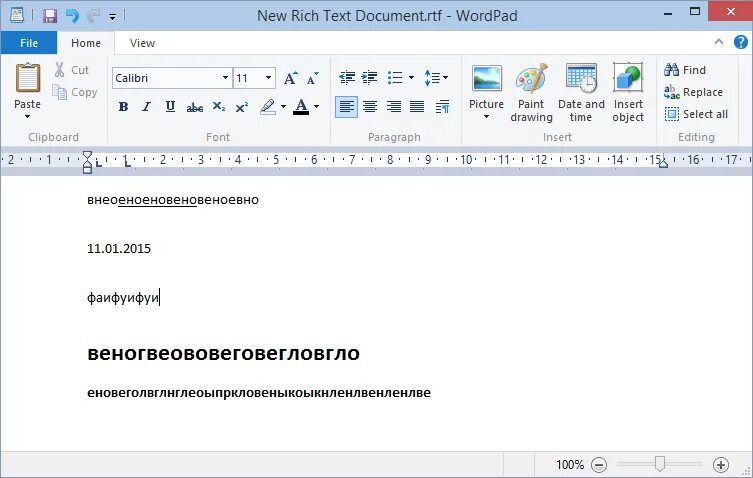
Task: Click the first line внеоеноеновеновеноевно
Action: coord(173,199)
